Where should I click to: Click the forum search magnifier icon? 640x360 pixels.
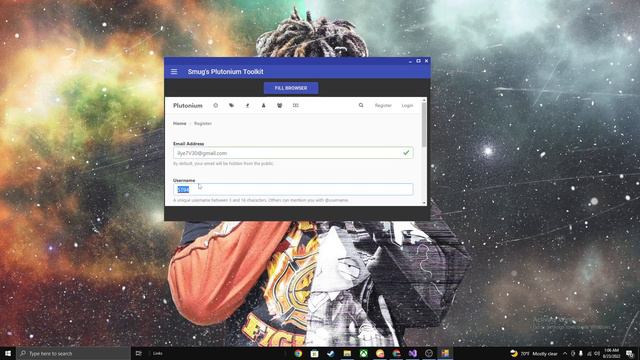(361, 105)
